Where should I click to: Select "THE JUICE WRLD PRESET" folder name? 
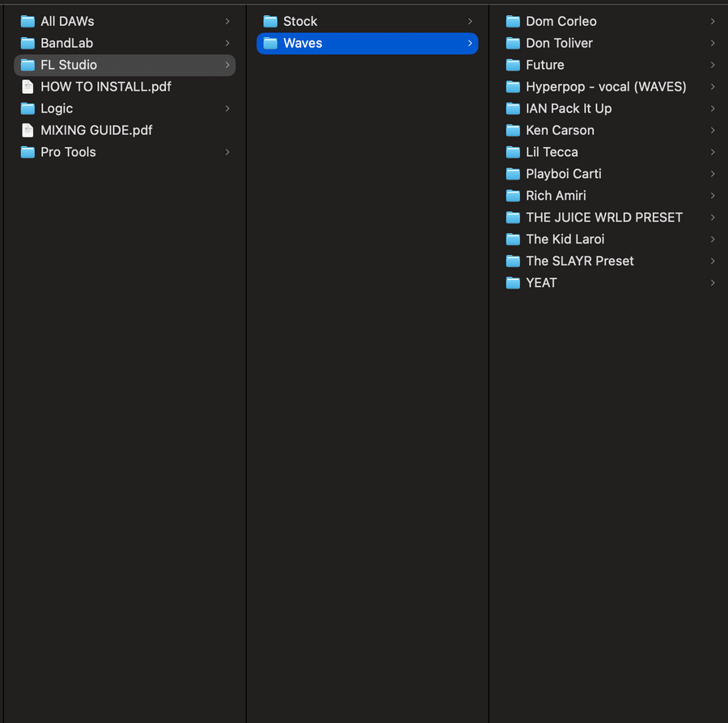604,218
